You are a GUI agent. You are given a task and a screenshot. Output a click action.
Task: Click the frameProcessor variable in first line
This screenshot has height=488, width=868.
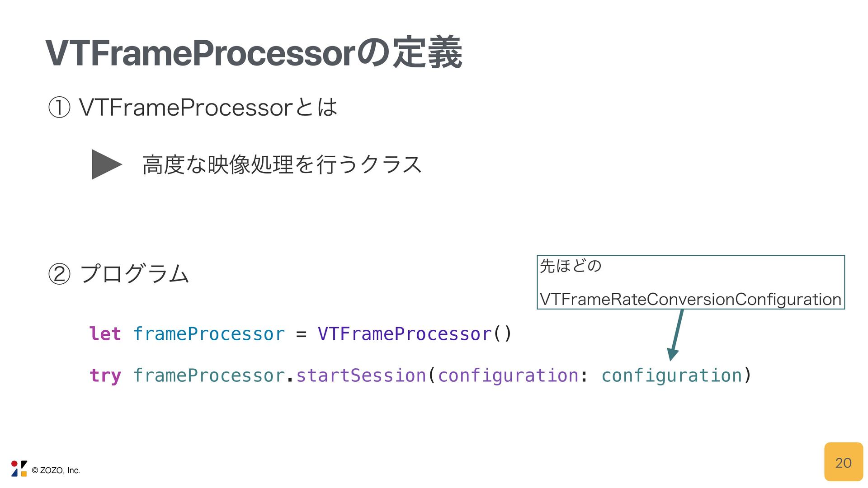[209, 334]
